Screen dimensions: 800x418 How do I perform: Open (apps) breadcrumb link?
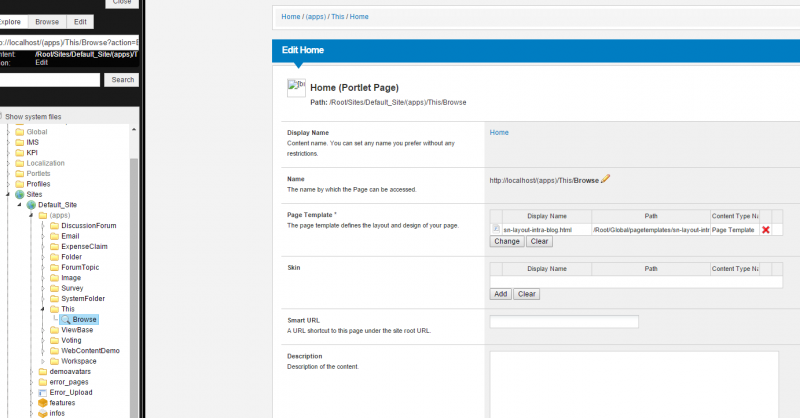(x=316, y=17)
